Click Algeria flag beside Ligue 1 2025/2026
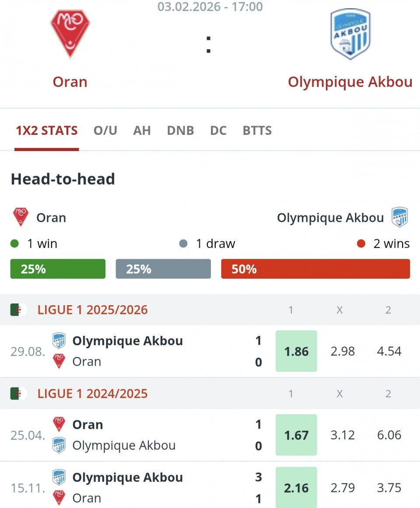Screen dimensions: 420x508 (x=19, y=310)
